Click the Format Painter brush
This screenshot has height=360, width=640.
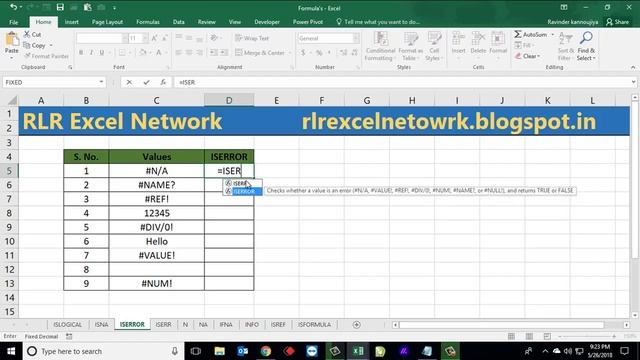(x=27, y=56)
